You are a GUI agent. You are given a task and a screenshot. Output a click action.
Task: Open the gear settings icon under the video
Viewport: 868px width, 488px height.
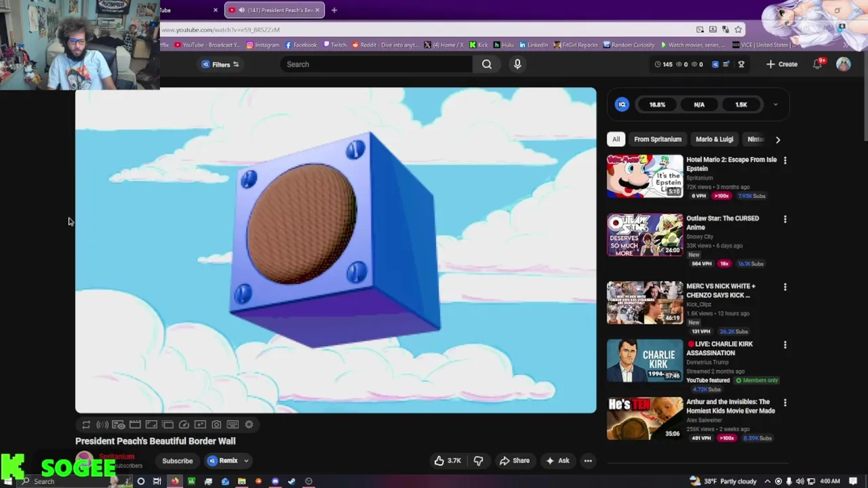click(x=249, y=425)
